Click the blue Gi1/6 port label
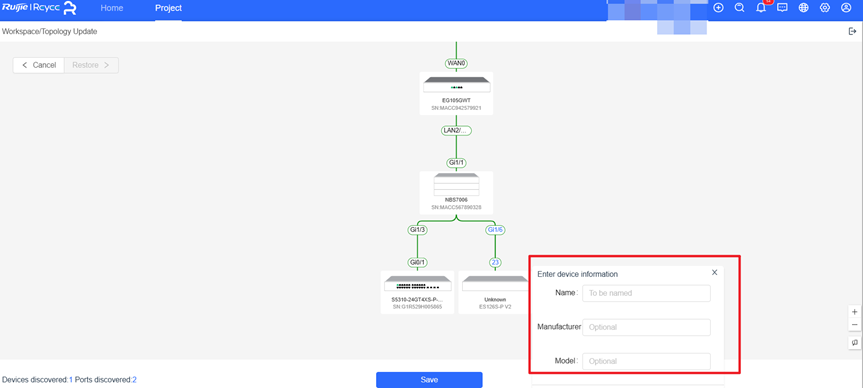Viewport: 863px width, 388px height. pyautogui.click(x=495, y=230)
